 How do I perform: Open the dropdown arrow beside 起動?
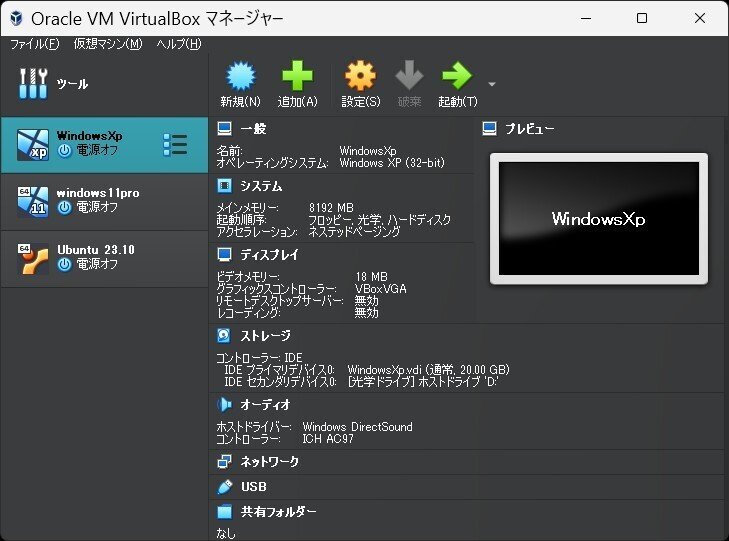point(492,84)
